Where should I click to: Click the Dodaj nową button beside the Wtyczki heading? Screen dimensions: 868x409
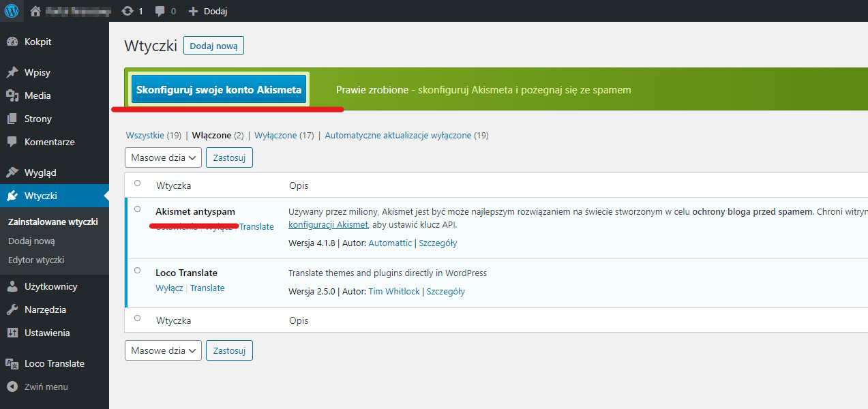pyautogui.click(x=213, y=46)
